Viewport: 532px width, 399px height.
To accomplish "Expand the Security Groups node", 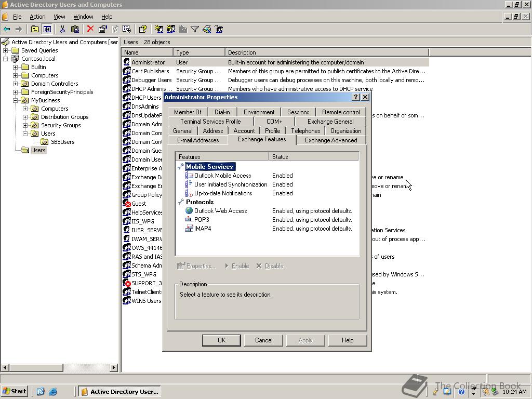I will pos(25,125).
